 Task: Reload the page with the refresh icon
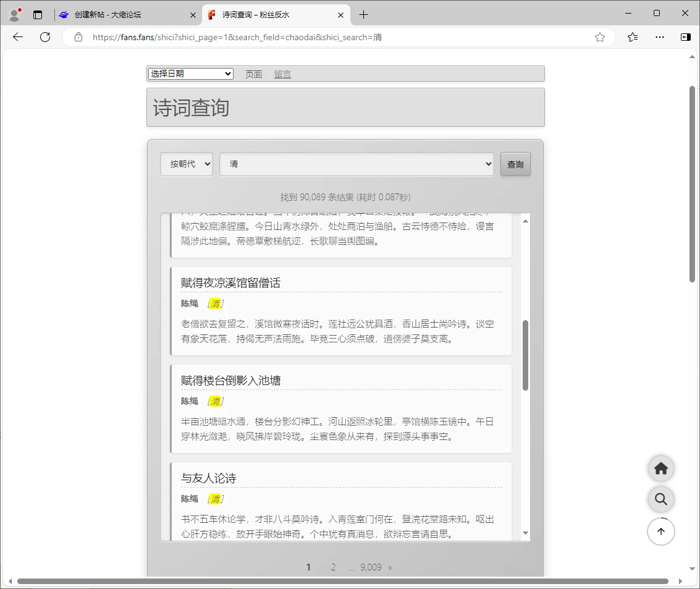tap(45, 37)
